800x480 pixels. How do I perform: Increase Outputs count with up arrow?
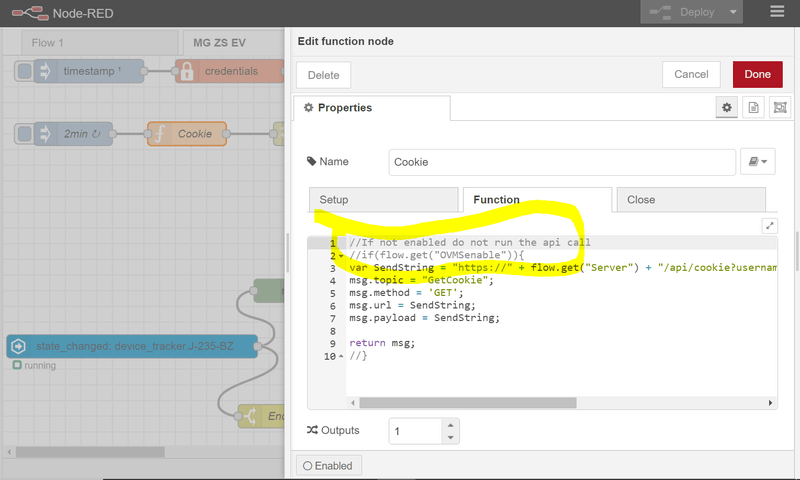coord(450,425)
